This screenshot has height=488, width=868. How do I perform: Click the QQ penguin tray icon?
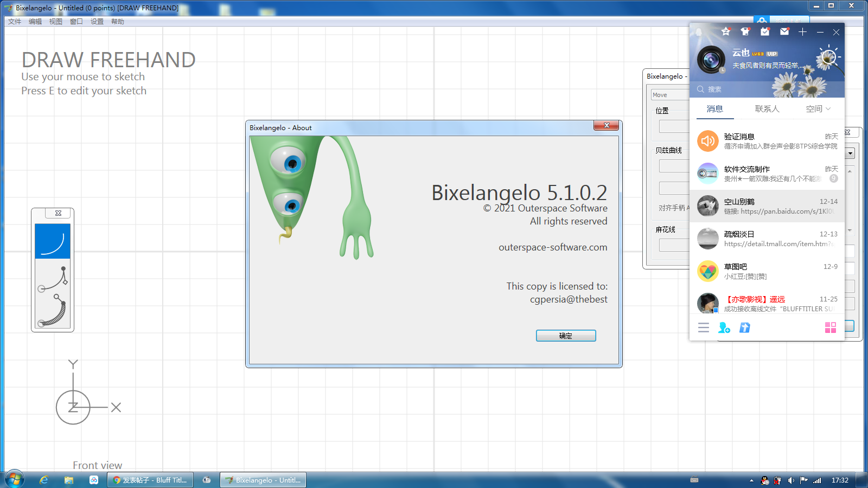pyautogui.click(x=765, y=480)
